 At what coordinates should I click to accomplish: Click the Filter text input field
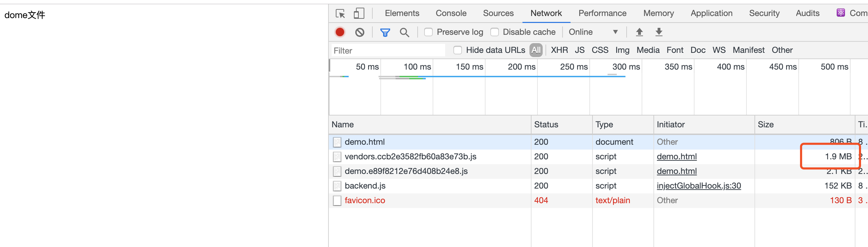point(387,51)
